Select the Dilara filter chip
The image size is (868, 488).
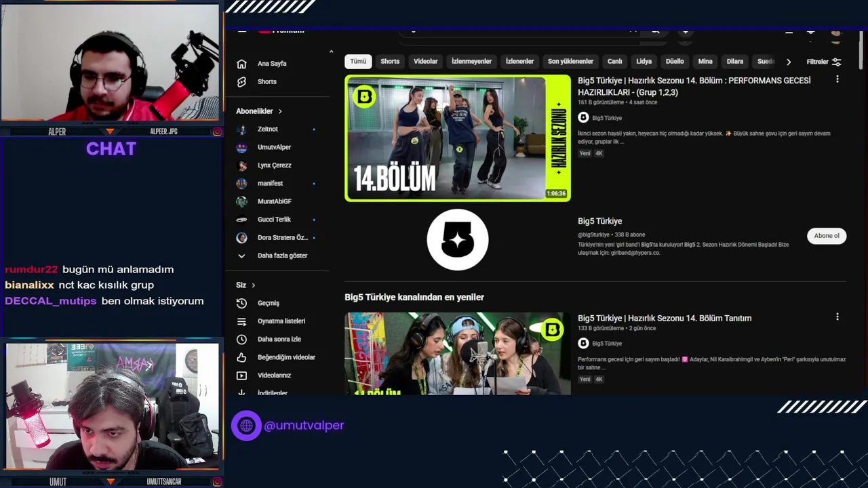(x=735, y=61)
